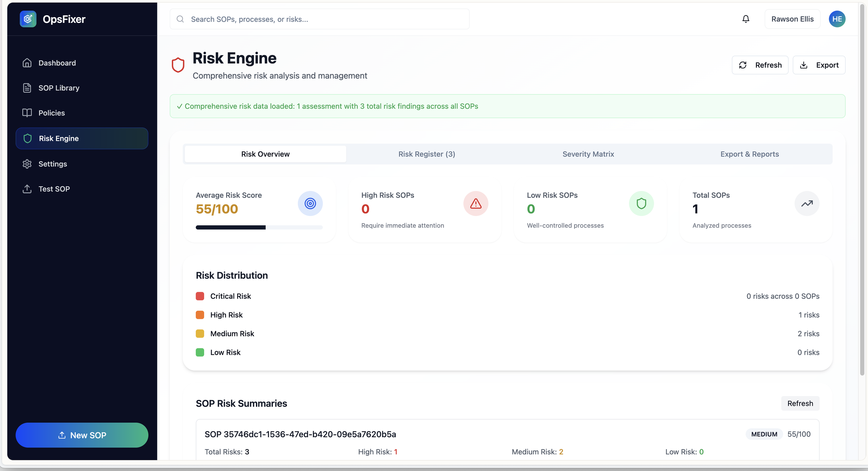Image resolution: width=868 pixels, height=471 pixels.
Task: Click the red shield icon beside Risk Engine title
Action: tap(178, 65)
